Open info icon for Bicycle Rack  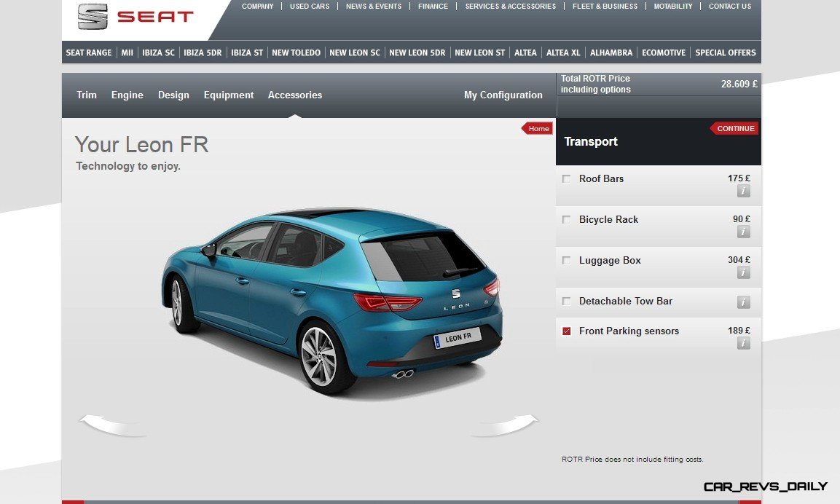[743, 232]
